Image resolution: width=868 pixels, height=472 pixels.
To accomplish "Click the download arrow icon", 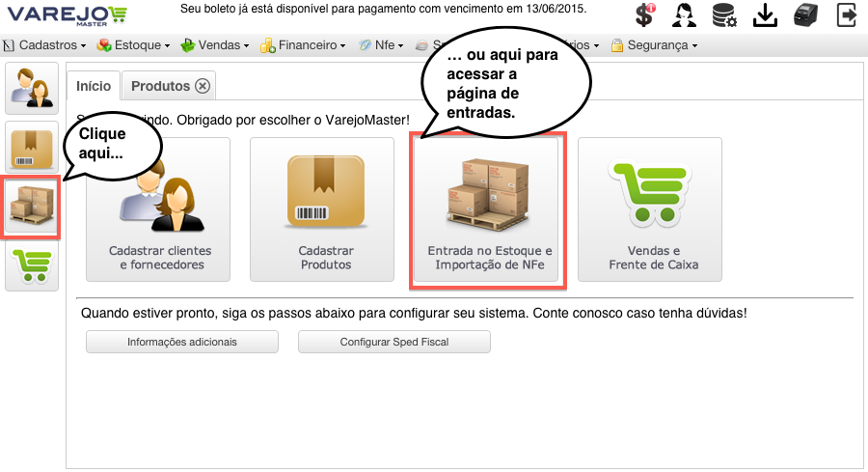I will pos(765,14).
